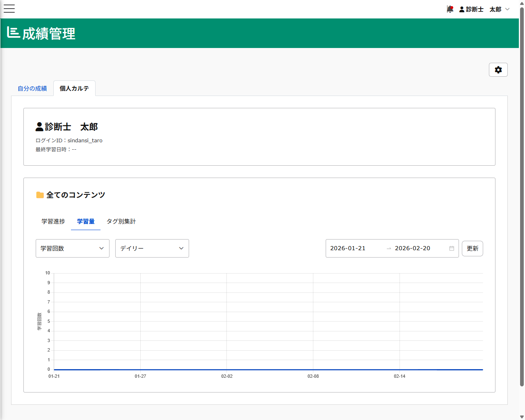Image resolution: width=525 pixels, height=420 pixels.
Task: Switch to the 自分の成績 tab
Action: (x=32, y=88)
